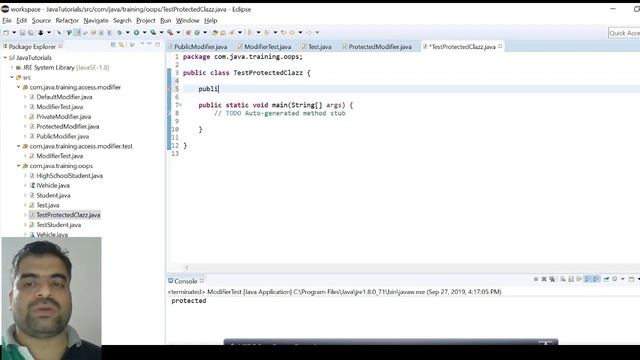Viewport: 640px width, 360px height.
Task: Click the Forward navigation arrow icon
Action: click(x=309, y=33)
